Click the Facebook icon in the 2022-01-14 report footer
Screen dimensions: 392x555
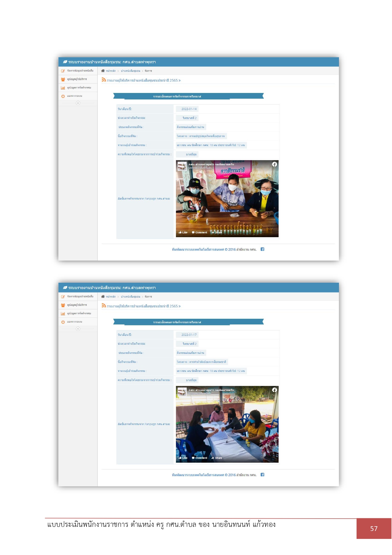[262, 249]
